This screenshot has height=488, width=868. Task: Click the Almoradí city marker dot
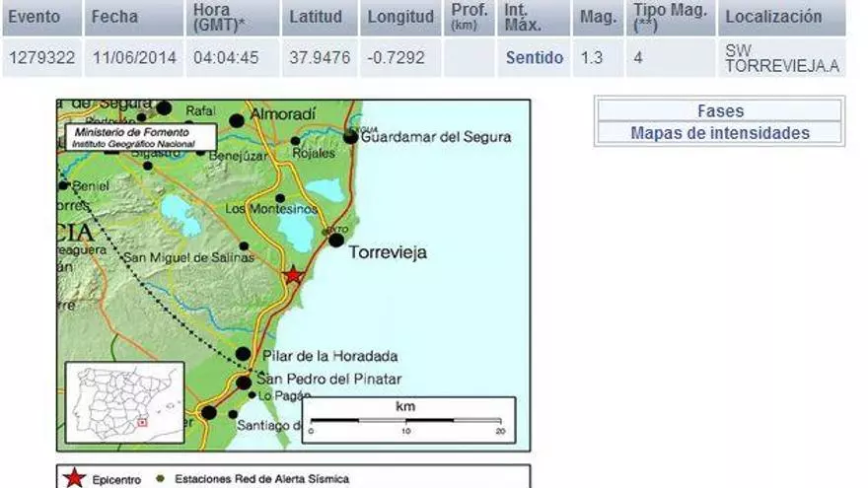(x=237, y=120)
